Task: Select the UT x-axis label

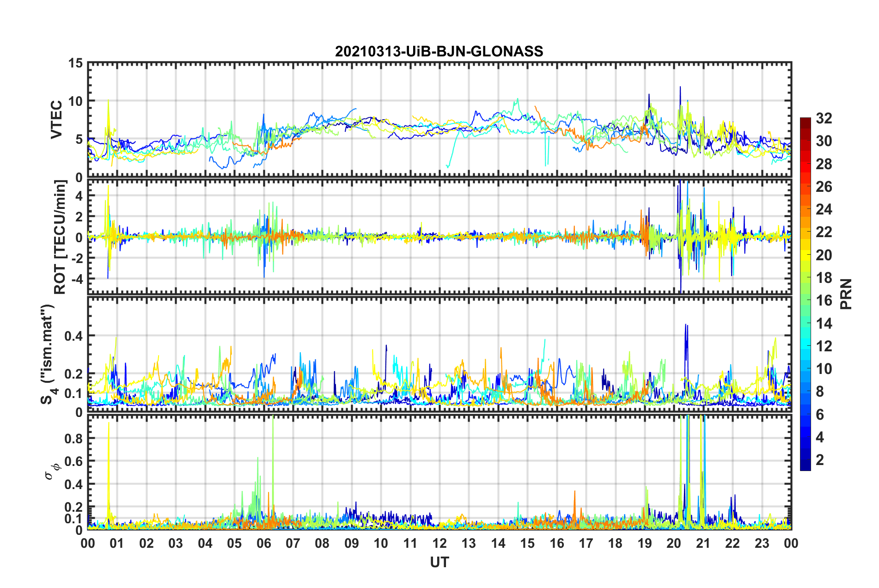Action: pos(439,562)
